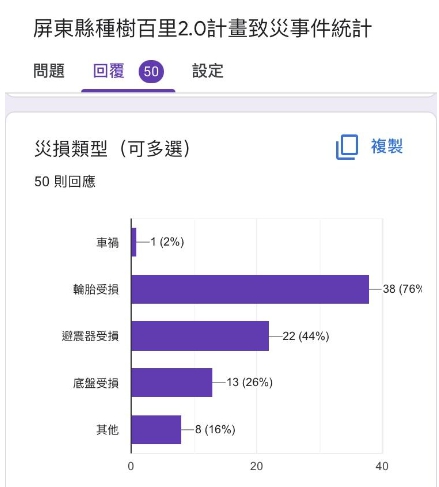Open the 設定 settings tab
Screen dimensions: 439x487
[208, 71]
